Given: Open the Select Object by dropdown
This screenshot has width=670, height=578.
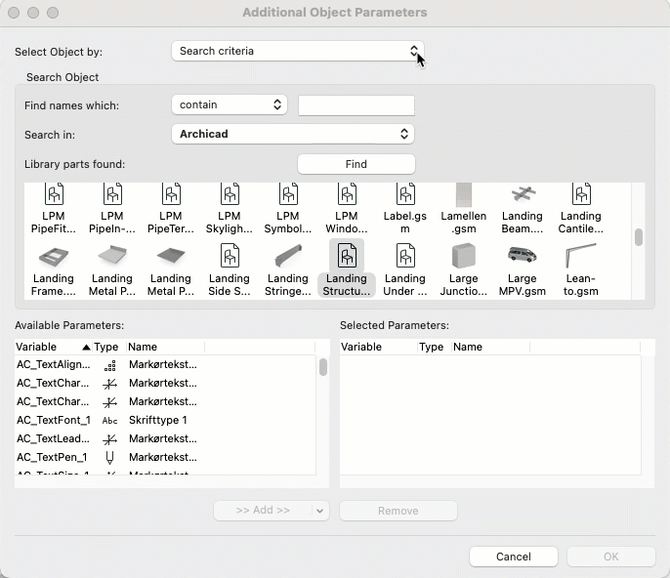Looking at the screenshot, I should click(x=297, y=51).
